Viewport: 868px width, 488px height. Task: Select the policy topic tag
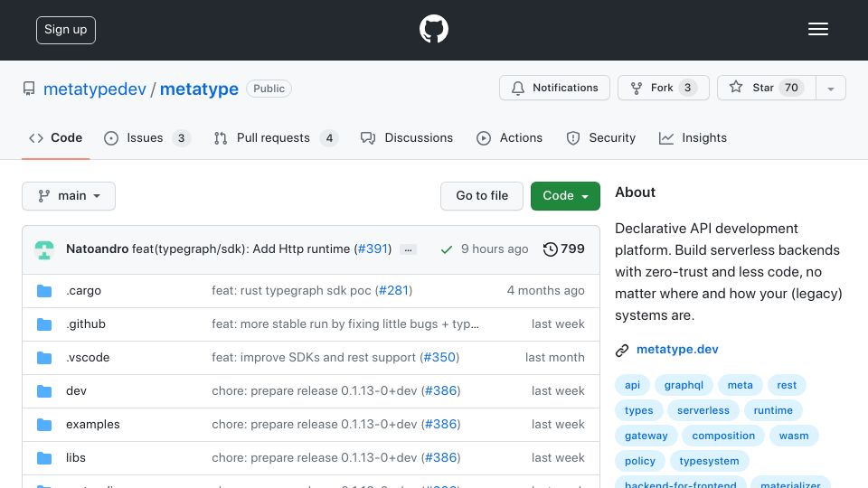[x=640, y=461]
